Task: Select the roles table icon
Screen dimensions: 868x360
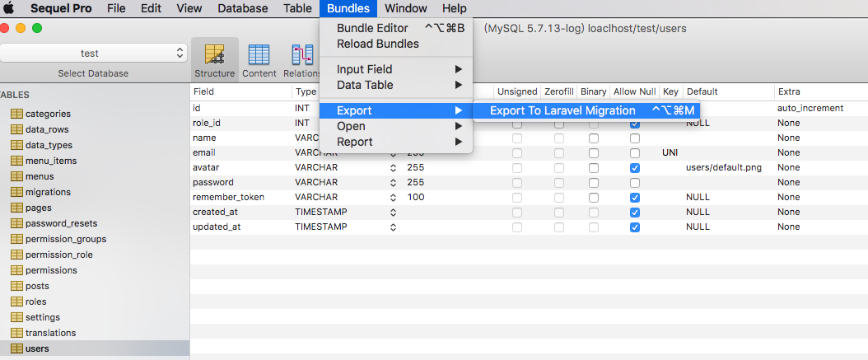Action: 17,302
